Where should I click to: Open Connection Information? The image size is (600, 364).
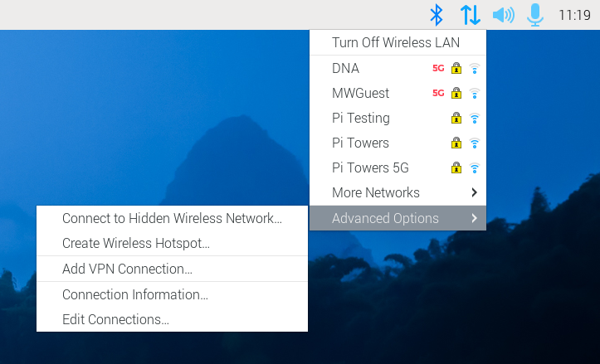point(135,295)
